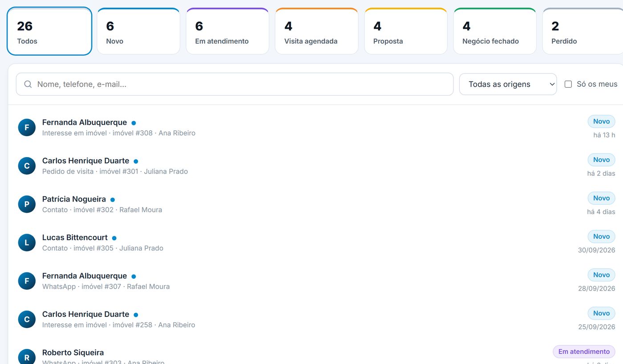Viewport: 623px width, 364px height.
Task: Show 'Perdido' leads card
Action: tap(583, 31)
